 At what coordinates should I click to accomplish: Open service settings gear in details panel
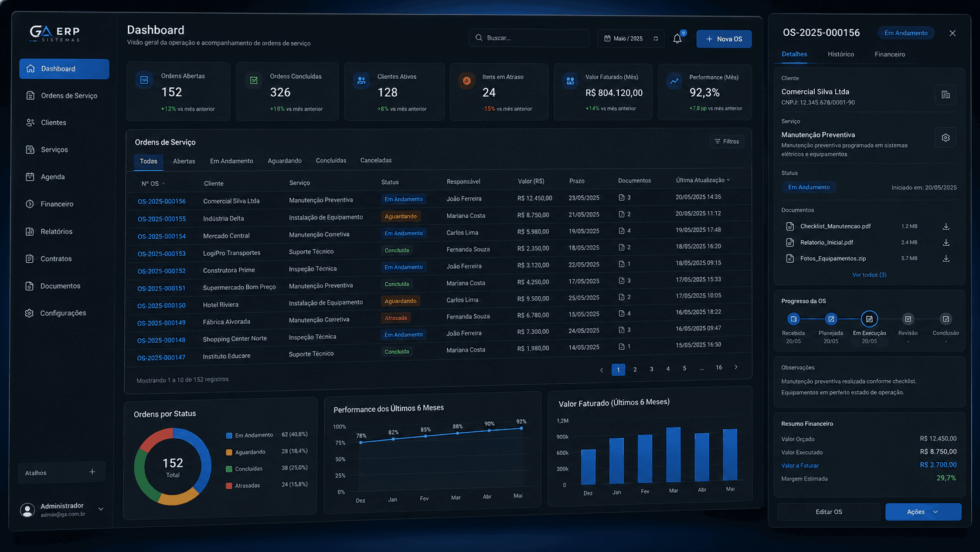(945, 138)
